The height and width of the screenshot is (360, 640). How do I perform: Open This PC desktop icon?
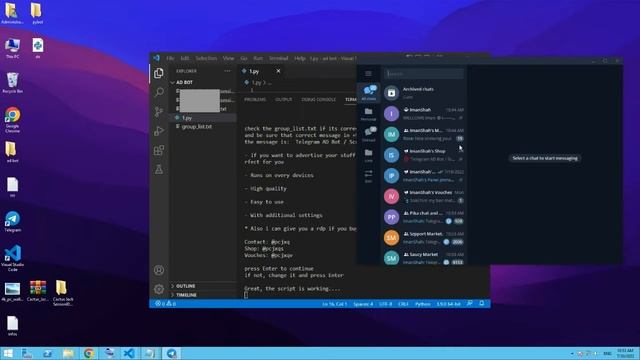pos(13,49)
